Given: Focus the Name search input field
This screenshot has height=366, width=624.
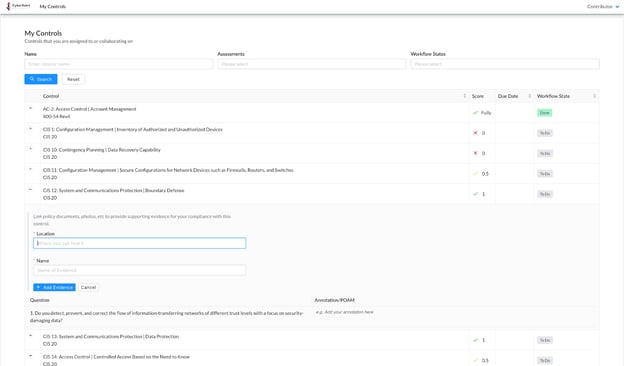Looking at the screenshot, I should pyautogui.click(x=119, y=64).
